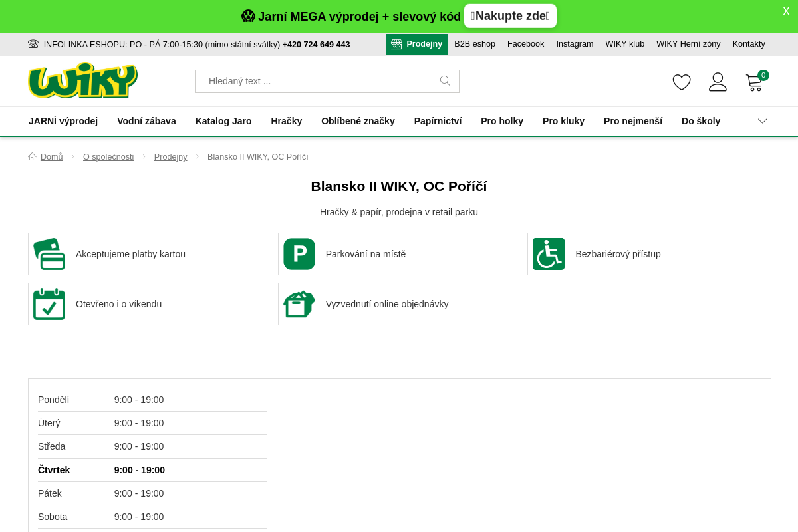The height and width of the screenshot is (532, 798).
Task: Click the Středa opening hours row
Action: tap(152, 446)
